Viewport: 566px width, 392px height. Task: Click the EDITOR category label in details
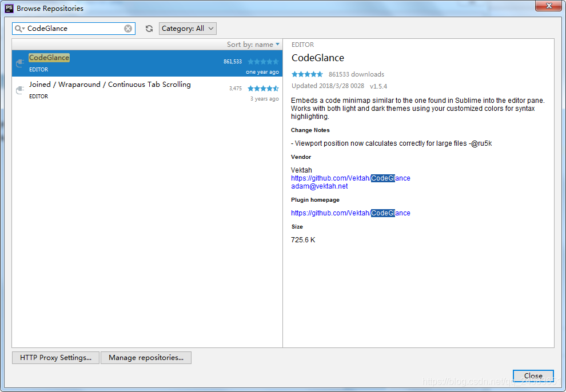302,45
